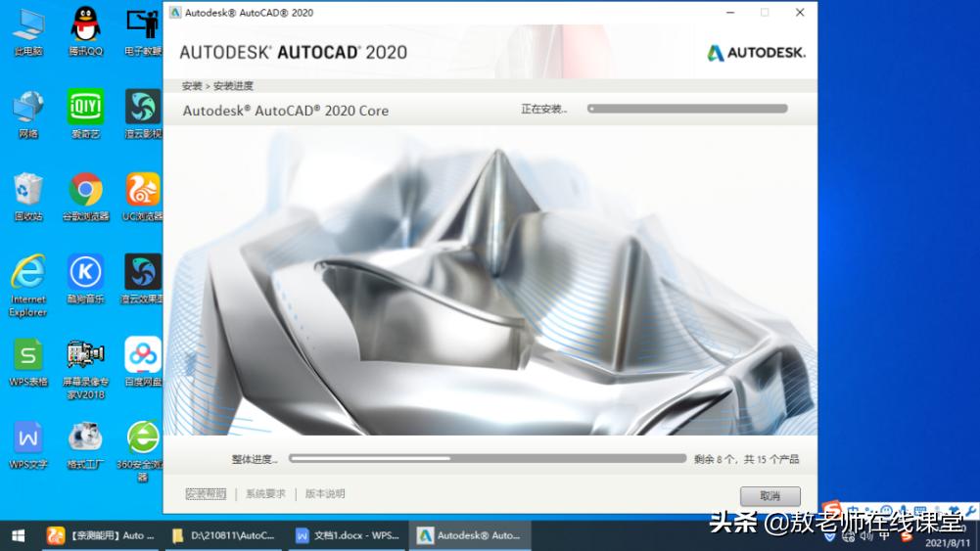980x551 pixels.
Task: Launch 酷狗音乐 from the desktop
Action: (85, 279)
